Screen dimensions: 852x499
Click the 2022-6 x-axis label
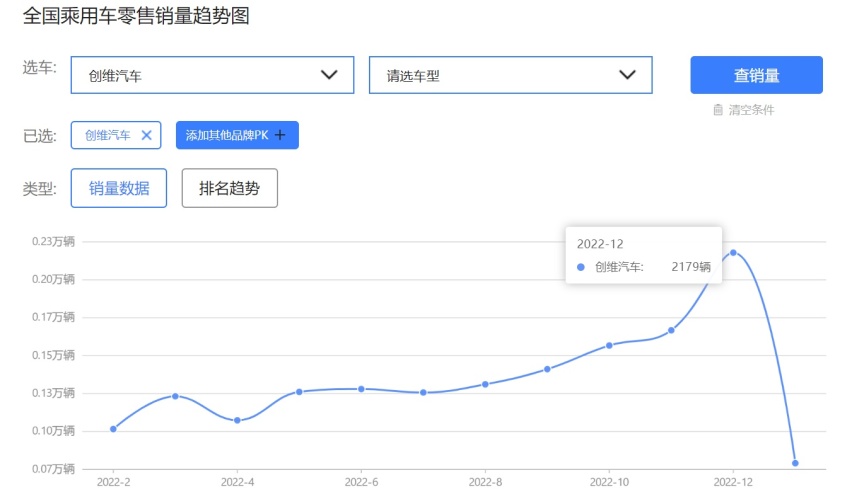361,482
